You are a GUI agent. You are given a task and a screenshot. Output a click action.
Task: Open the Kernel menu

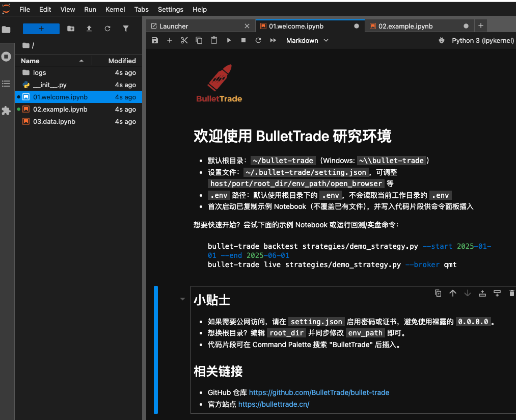(x=115, y=9)
